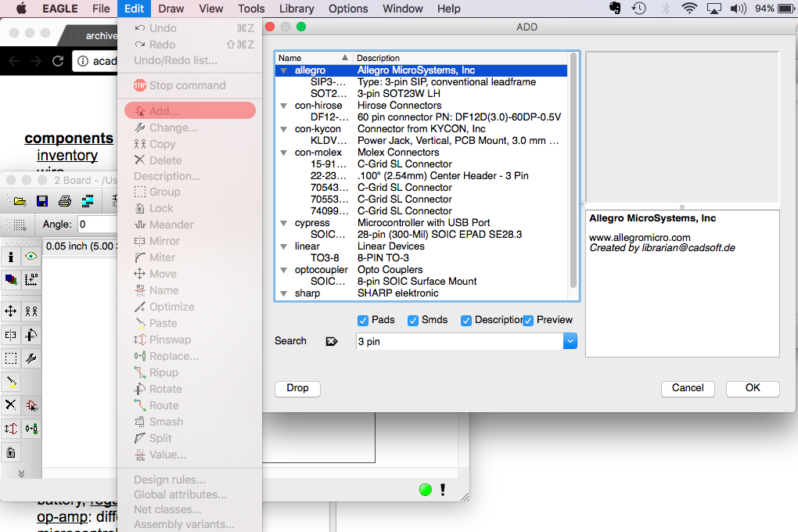Toggle the Description checkbox

pos(466,320)
